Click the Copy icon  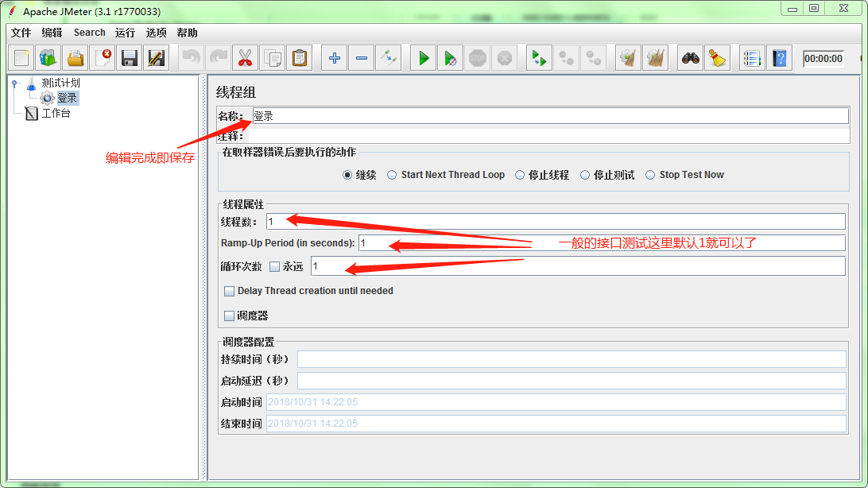[x=273, y=58]
